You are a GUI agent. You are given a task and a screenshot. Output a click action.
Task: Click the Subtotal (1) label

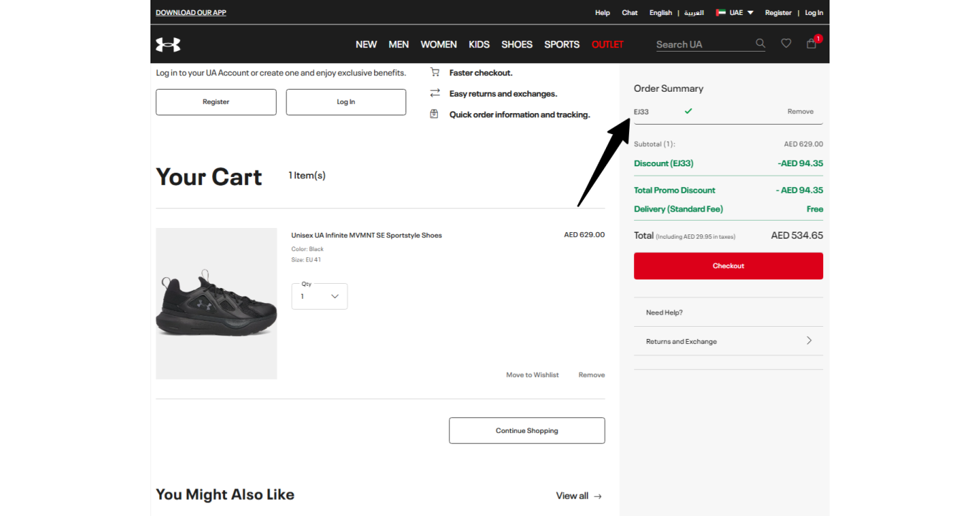tap(655, 144)
